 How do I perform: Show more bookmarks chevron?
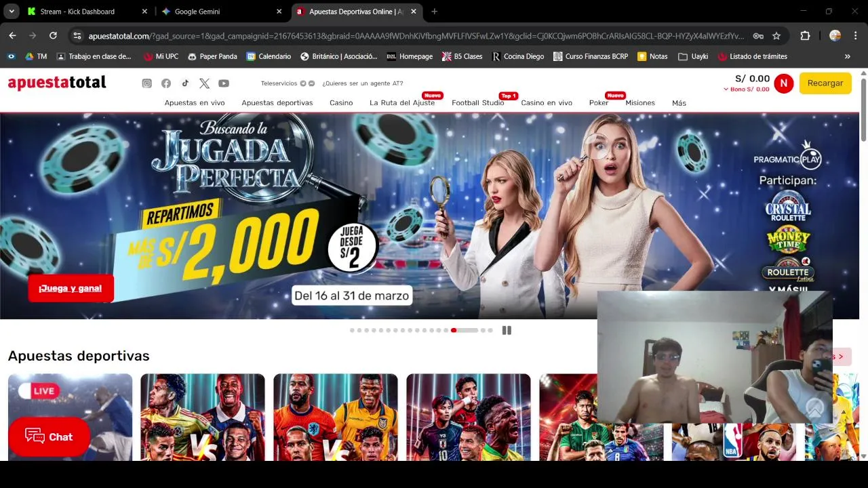coord(847,56)
